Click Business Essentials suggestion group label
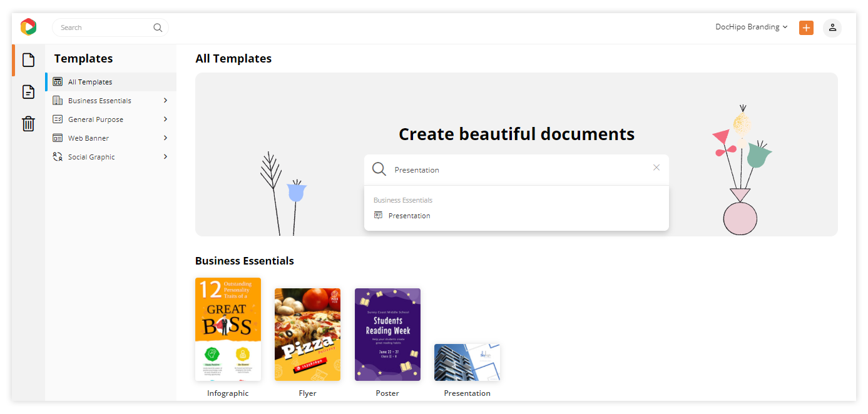The height and width of the screenshot is (414, 868). click(x=403, y=200)
